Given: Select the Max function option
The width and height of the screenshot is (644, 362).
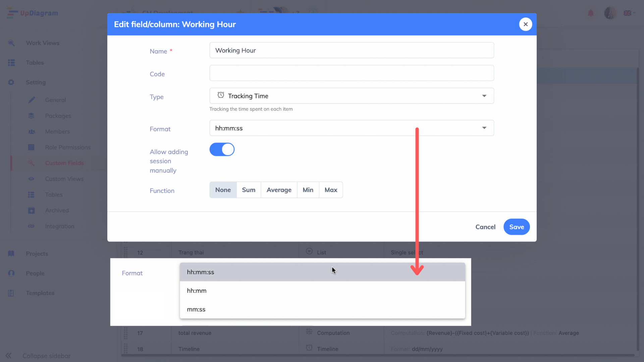Looking at the screenshot, I should 331,190.
